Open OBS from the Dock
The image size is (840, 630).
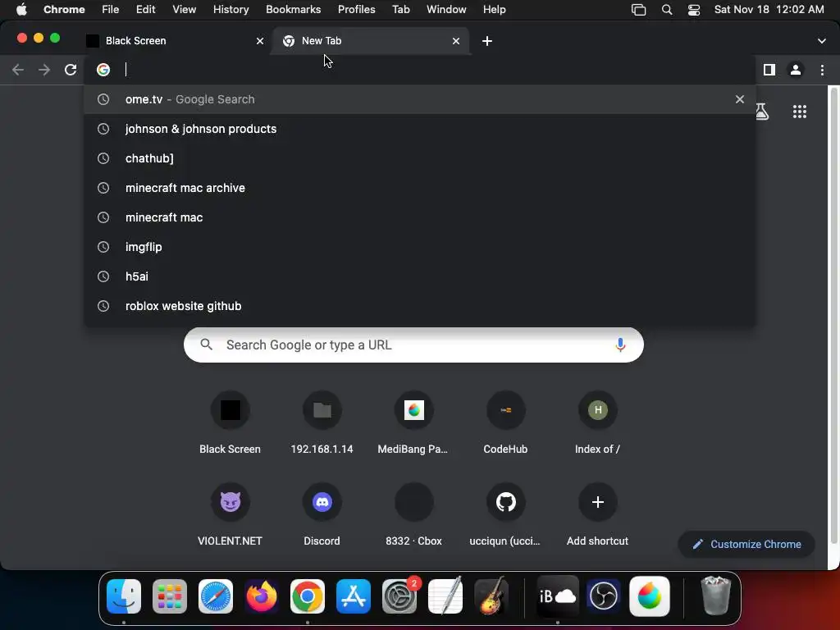coord(604,596)
